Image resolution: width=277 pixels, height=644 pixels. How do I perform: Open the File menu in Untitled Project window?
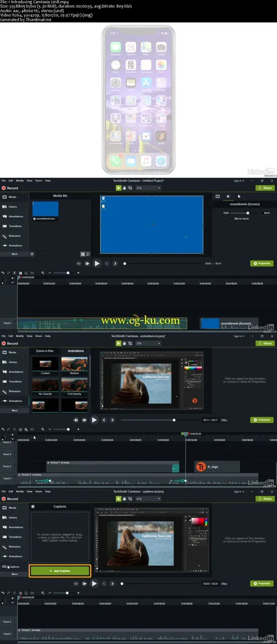tap(3, 180)
